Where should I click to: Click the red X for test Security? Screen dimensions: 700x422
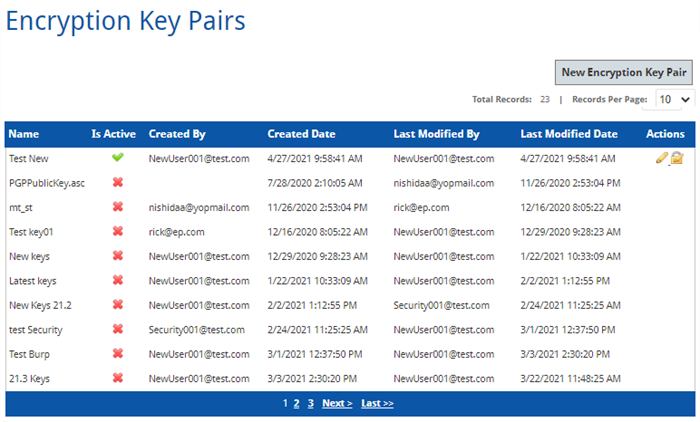click(118, 329)
